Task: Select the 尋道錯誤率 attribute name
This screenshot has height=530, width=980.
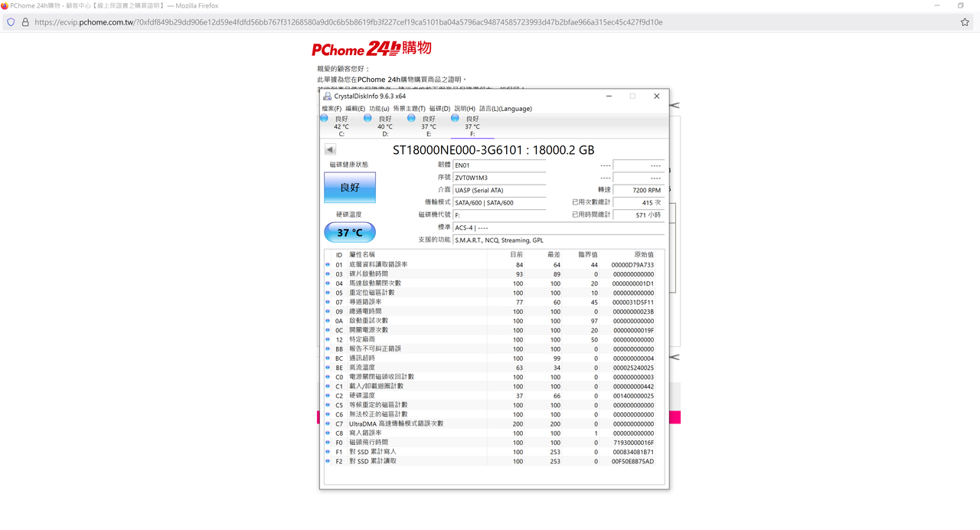Action: coord(365,303)
